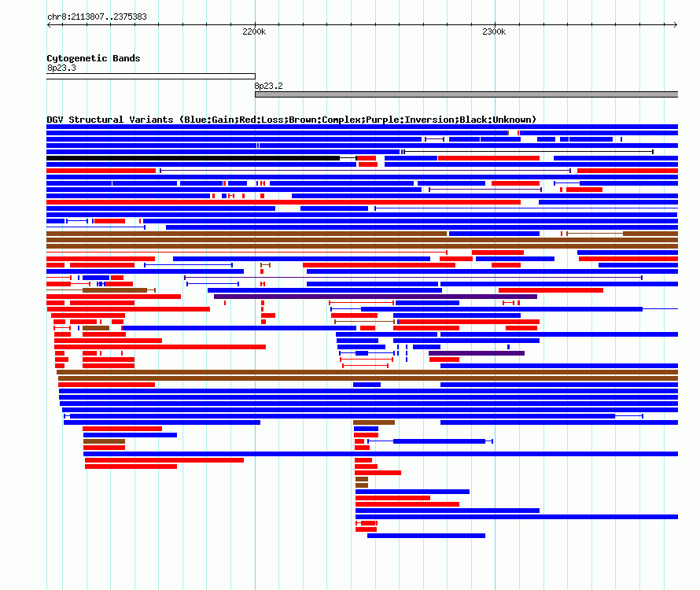Click the chr8:2113807..2375383 coordinate label
Viewport: 700px width, 590px height.
click(97, 17)
